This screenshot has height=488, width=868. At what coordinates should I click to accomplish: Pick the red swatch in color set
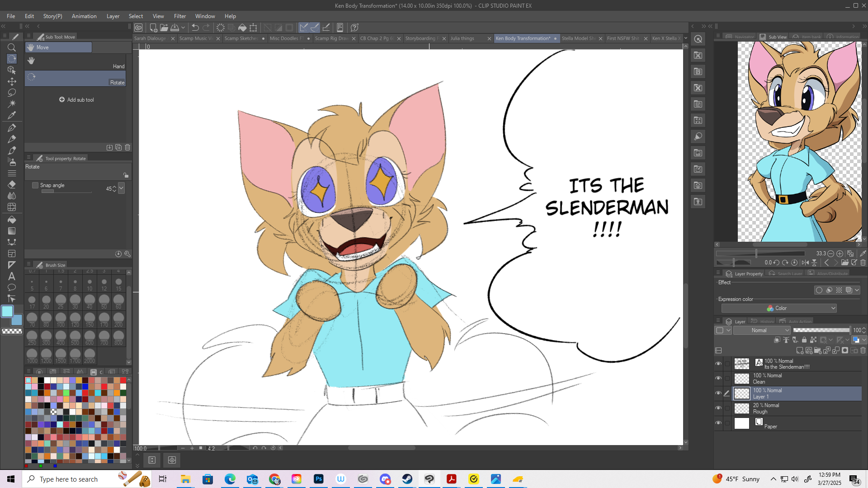click(x=123, y=380)
